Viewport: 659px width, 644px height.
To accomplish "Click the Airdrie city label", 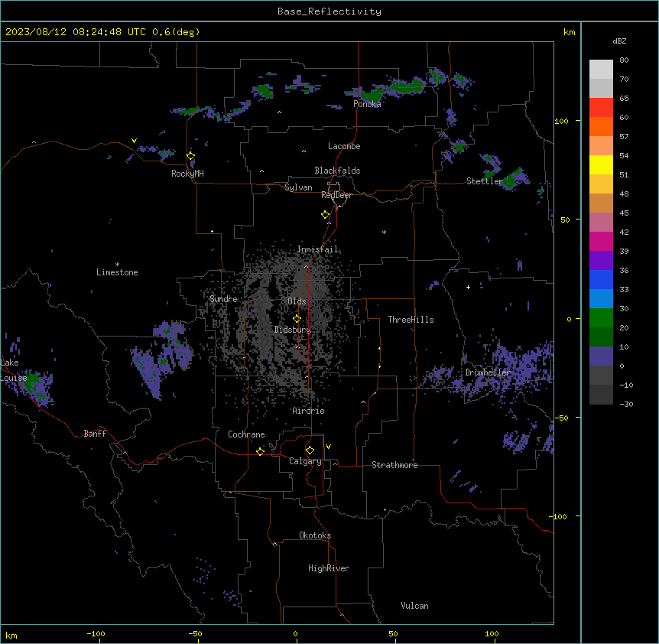I will tap(308, 411).
